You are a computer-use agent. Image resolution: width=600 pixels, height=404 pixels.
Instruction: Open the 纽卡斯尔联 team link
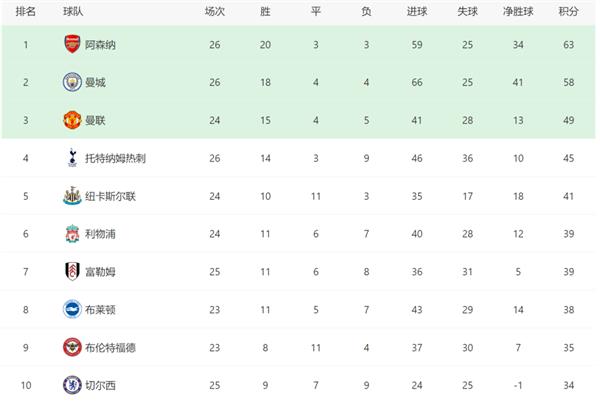pos(110,196)
